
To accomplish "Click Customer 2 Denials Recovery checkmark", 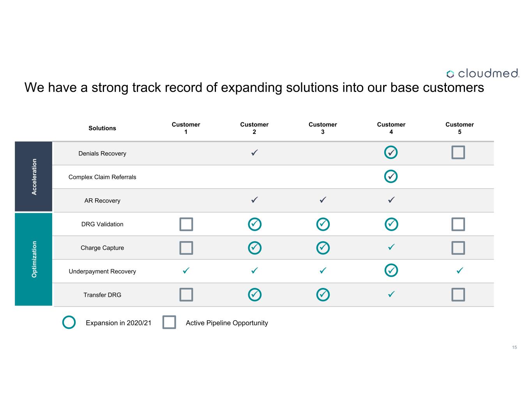I will click(255, 153).
